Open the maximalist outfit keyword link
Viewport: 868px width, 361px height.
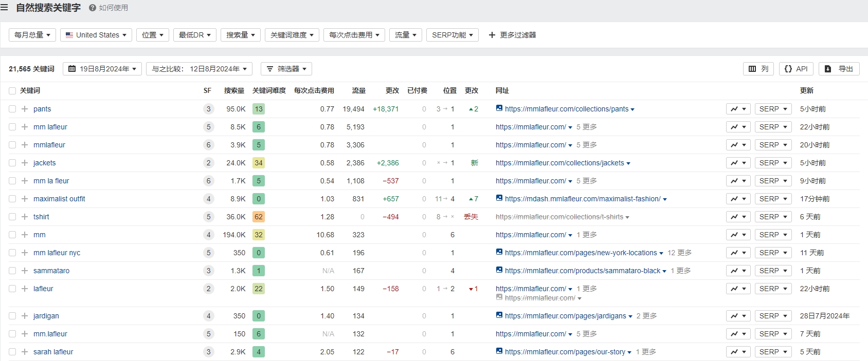point(59,199)
